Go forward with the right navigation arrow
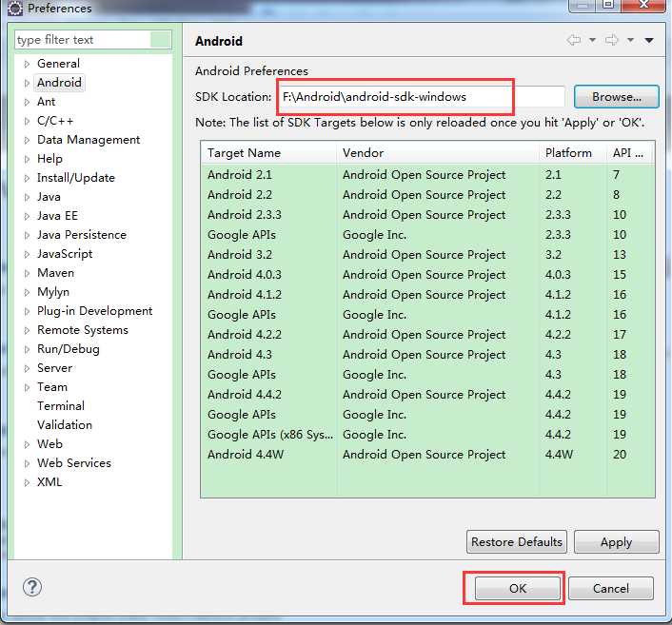 (x=612, y=40)
